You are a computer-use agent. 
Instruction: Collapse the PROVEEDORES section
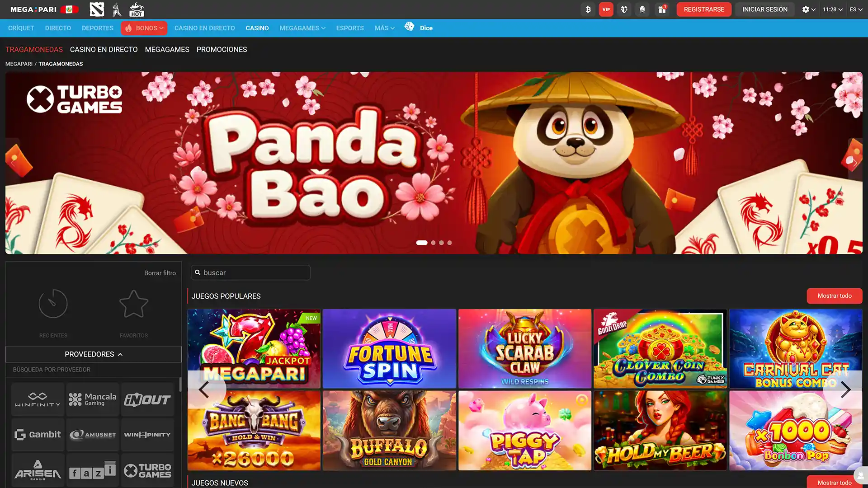click(93, 354)
